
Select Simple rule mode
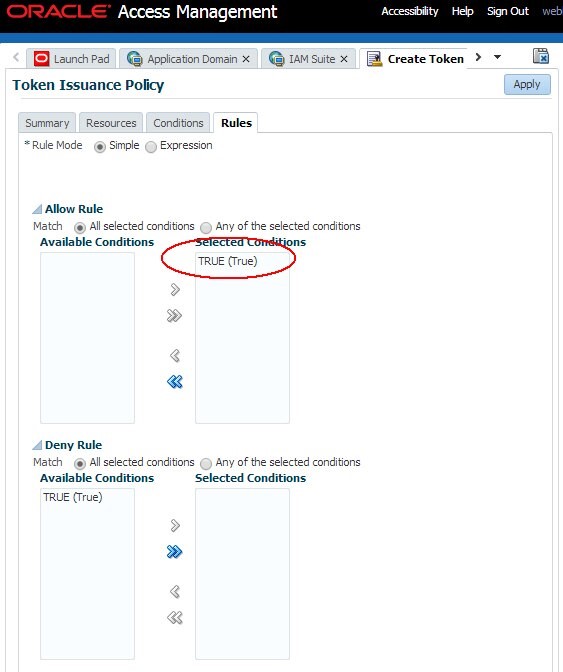[x=100, y=147]
